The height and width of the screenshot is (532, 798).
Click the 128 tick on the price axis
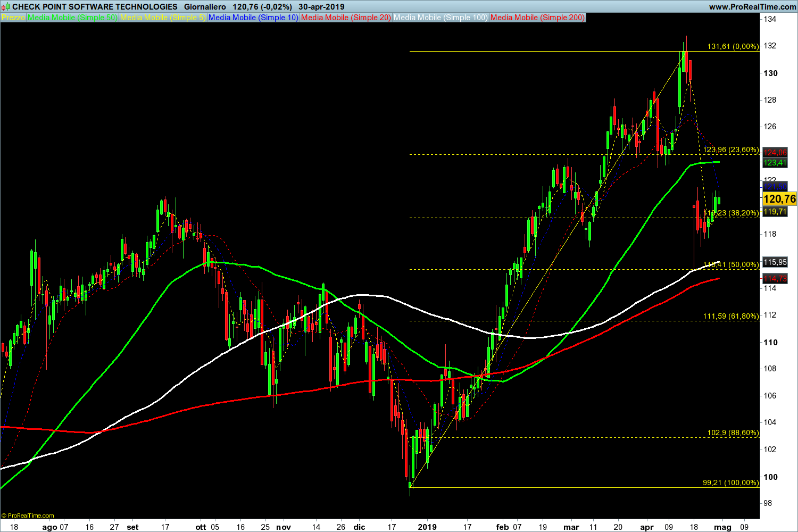click(770, 100)
